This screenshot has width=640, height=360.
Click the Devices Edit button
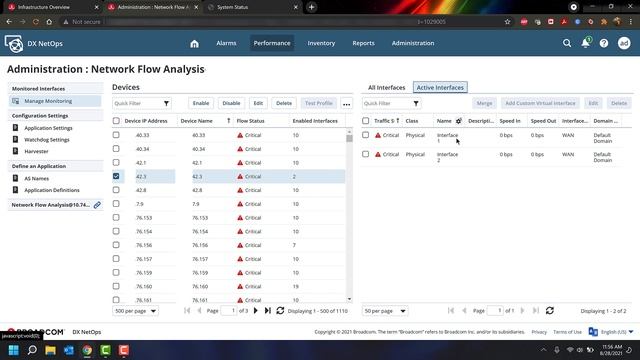258,103
